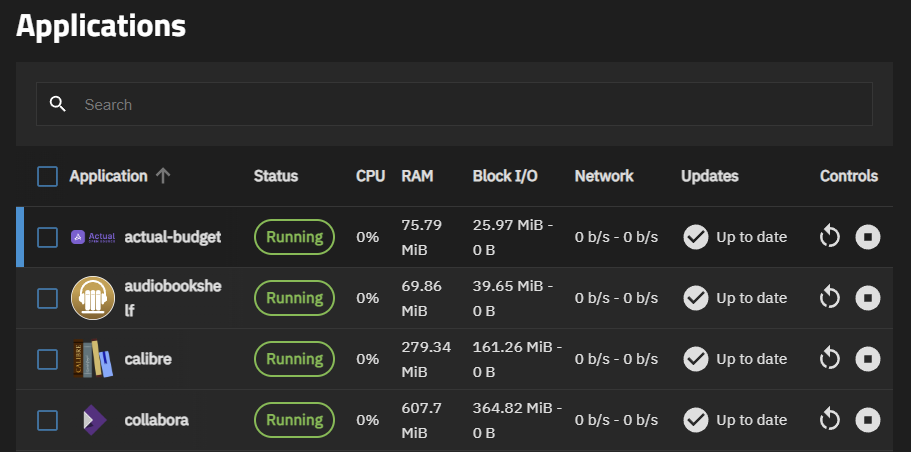Sort by Application column arrow
911x452 pixels.
(x=163, y=176)
